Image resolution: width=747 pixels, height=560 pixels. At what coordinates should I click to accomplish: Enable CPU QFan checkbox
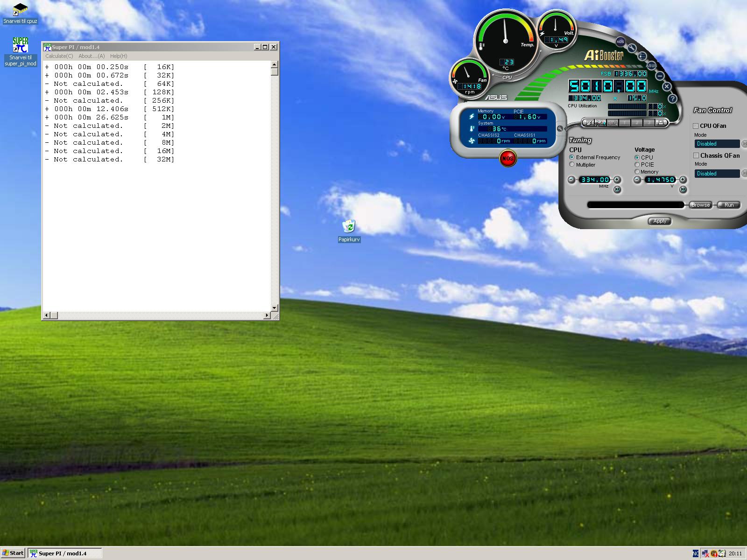[x=696, y=126]
